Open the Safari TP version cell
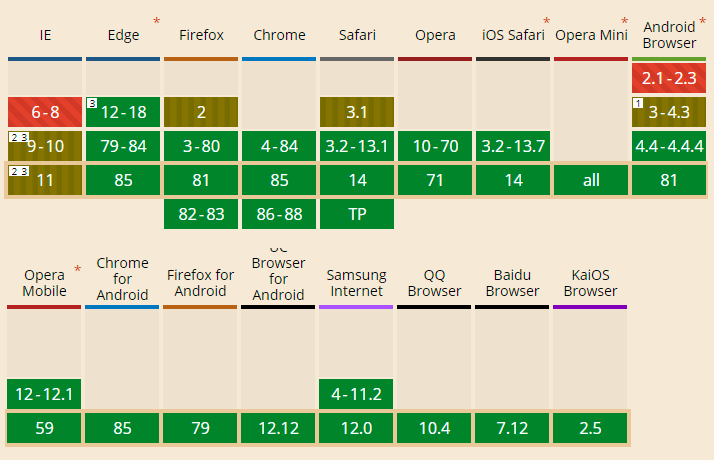 357,214
